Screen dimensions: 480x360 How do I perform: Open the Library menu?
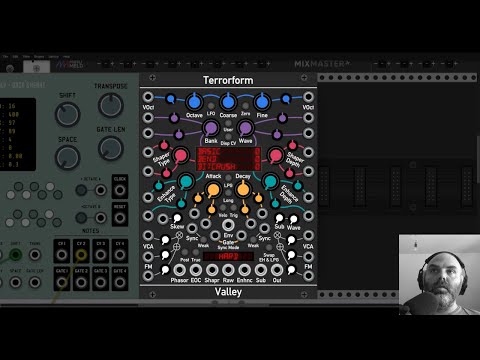pyautogui.click(x=53, y=57)
